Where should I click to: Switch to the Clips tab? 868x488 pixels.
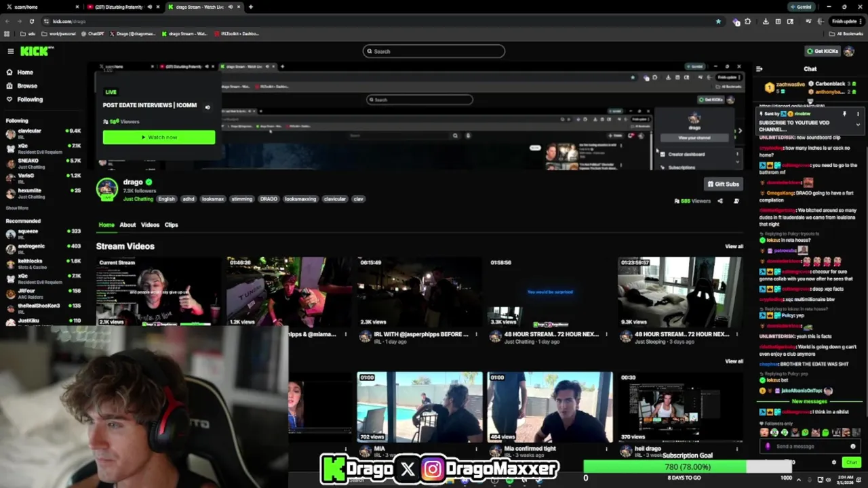(171, 225)
